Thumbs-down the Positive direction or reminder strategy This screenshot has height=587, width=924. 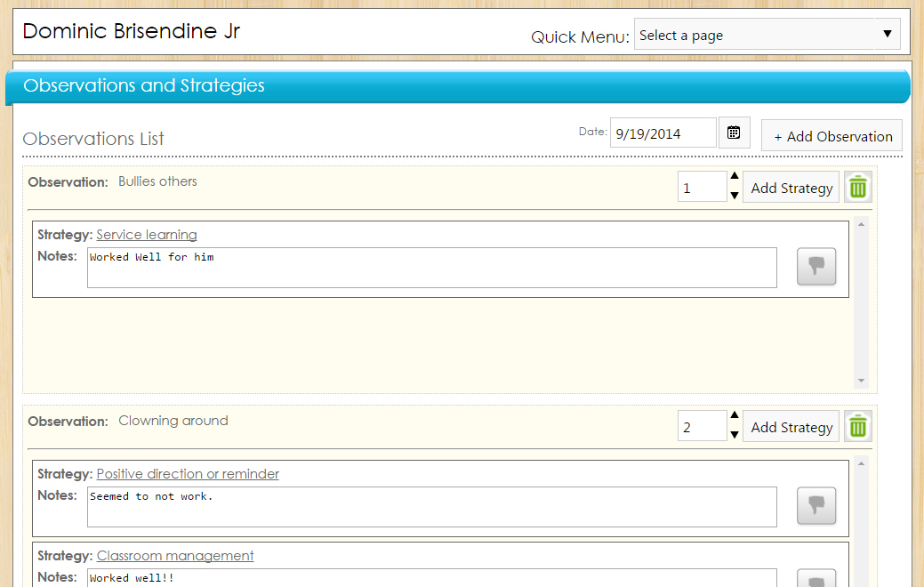click(816, 506)
